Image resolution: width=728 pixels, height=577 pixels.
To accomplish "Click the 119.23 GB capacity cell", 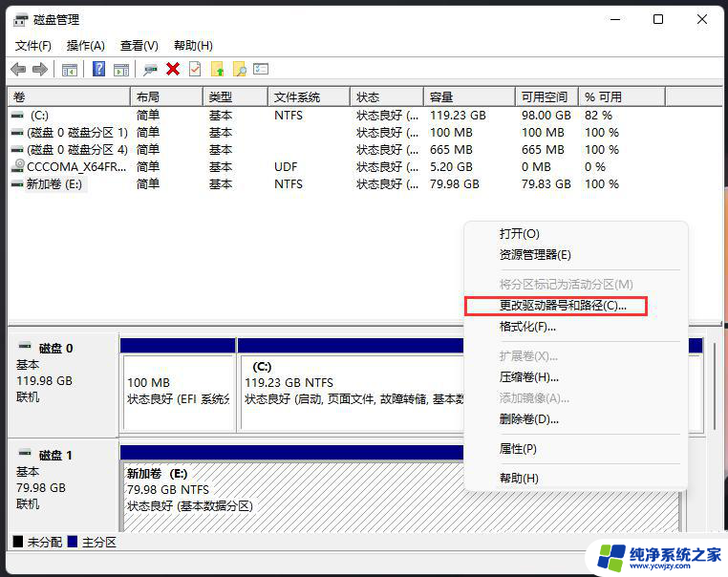I will [458, 116].
